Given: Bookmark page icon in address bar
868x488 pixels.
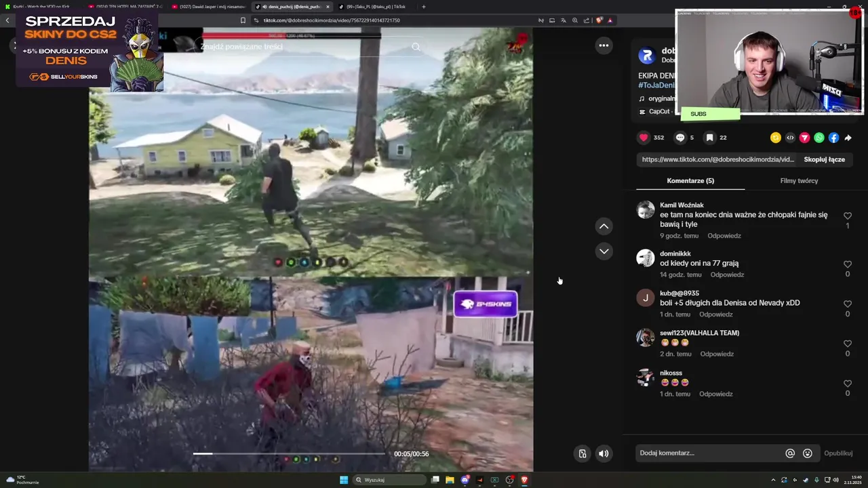Looking at the screenshot, I should (x=243, y=20).
